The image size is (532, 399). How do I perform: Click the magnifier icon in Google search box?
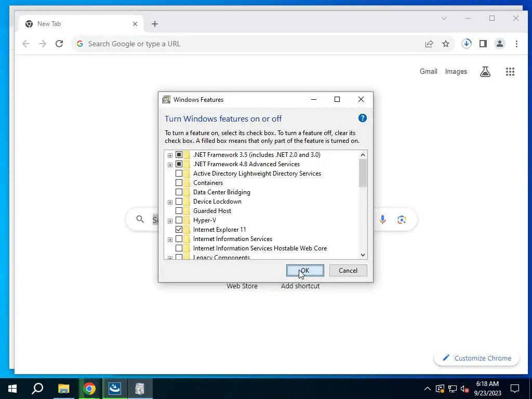(140, 219)
